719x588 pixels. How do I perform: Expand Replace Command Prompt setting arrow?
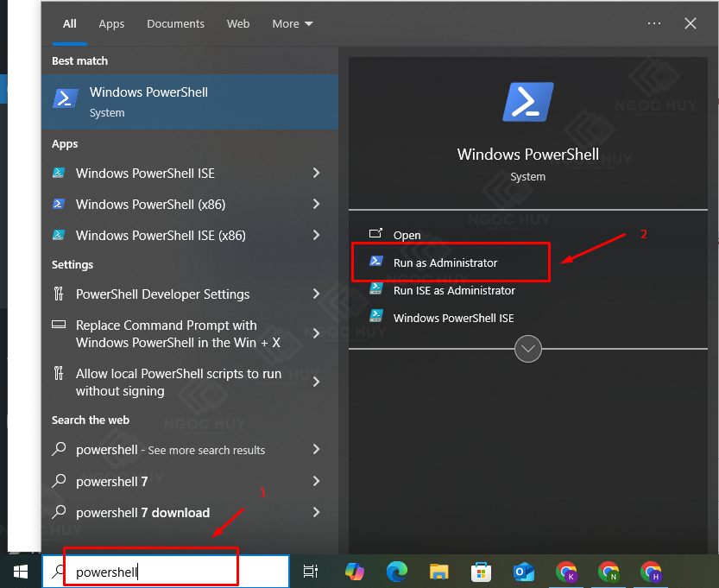tap(317, 333)
